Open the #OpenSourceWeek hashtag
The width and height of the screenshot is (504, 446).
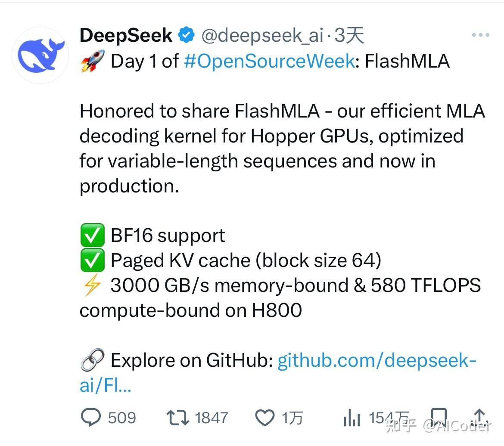coord(266,61)
